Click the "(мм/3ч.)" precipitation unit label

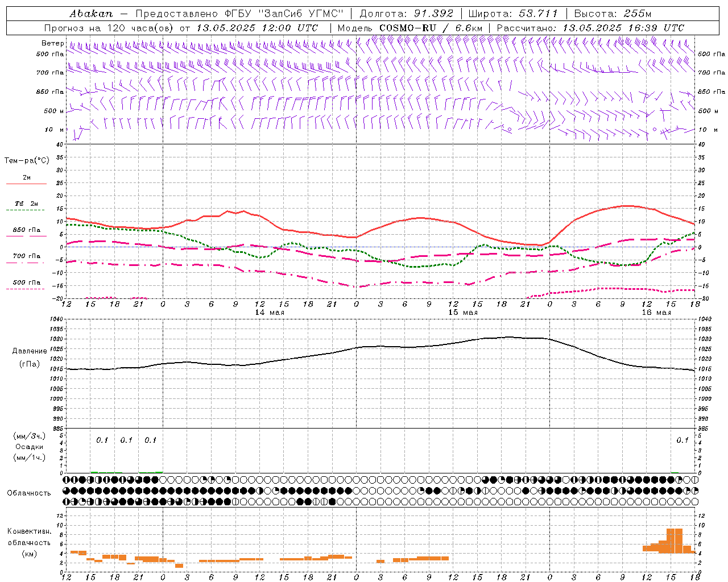click(x=30, y=436)
